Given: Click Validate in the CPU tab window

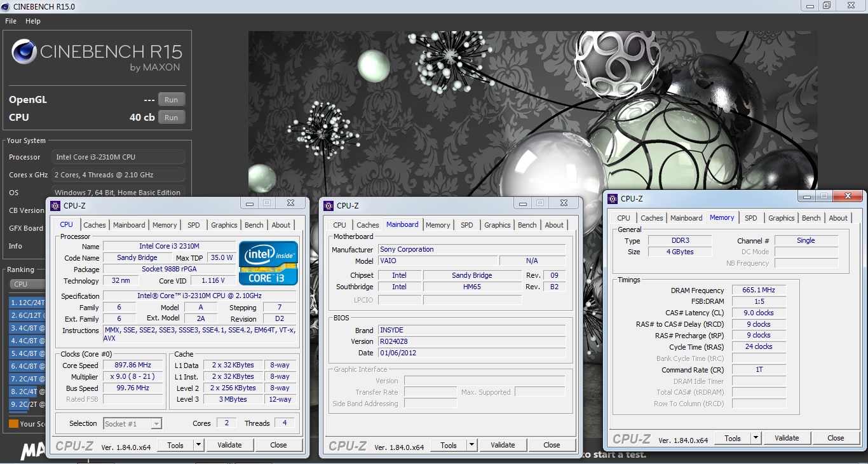Looking at the screenshot, I should click(229, 445).
